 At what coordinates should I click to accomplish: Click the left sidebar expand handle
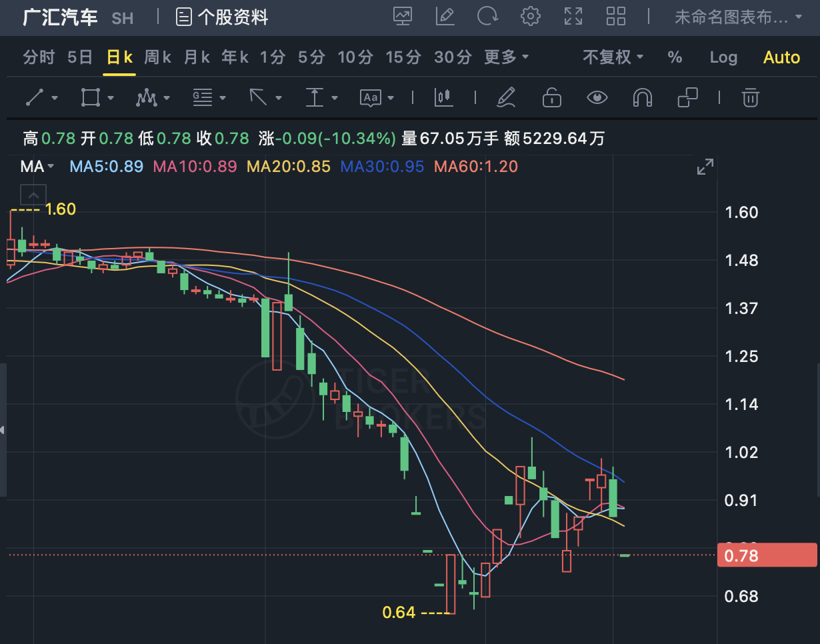click(3, 430)
